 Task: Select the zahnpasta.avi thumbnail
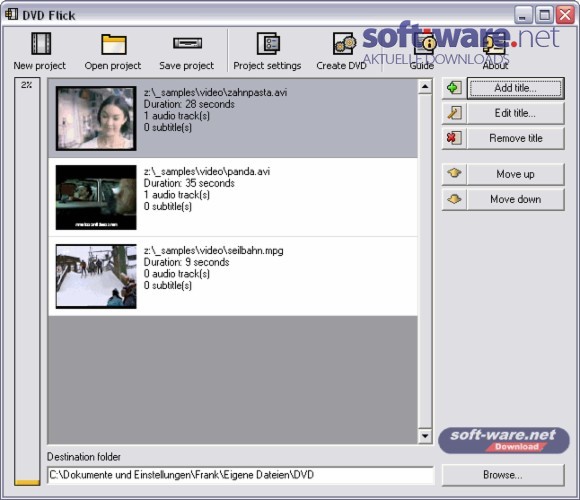coord(96,118)
